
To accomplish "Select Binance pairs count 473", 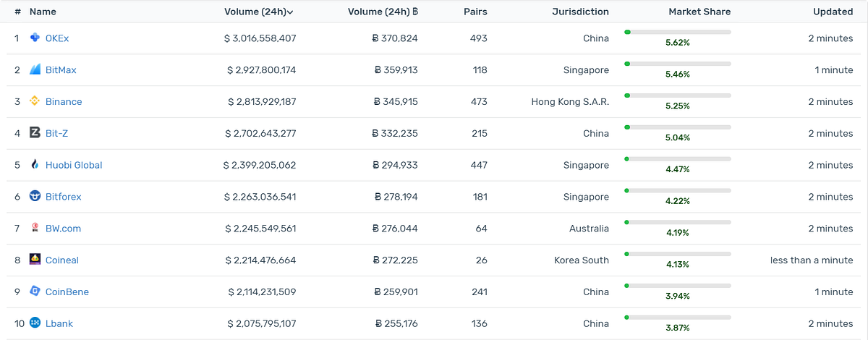I will 479,102.
